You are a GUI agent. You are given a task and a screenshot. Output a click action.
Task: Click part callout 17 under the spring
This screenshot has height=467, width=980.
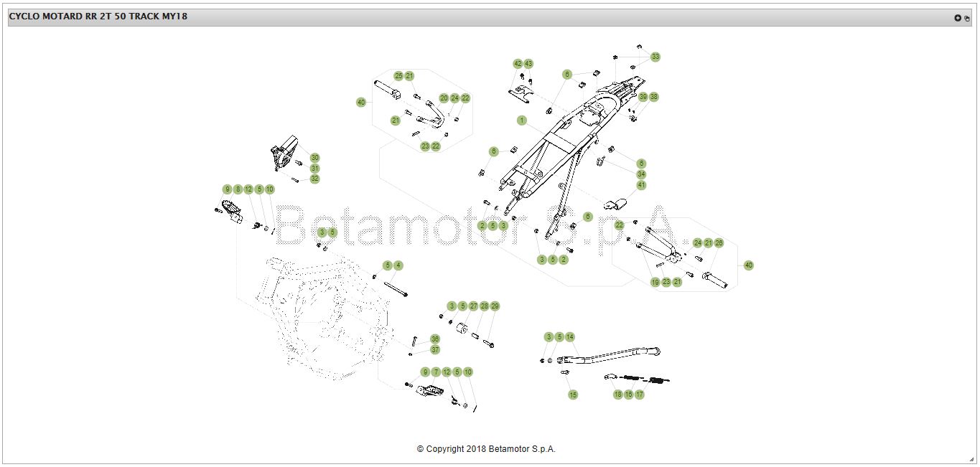pos(640,395)
